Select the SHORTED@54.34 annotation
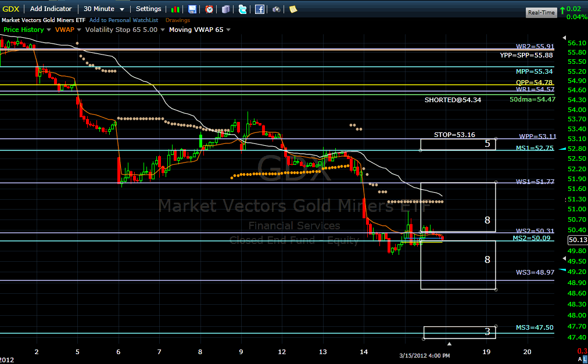 coord(453,100)
